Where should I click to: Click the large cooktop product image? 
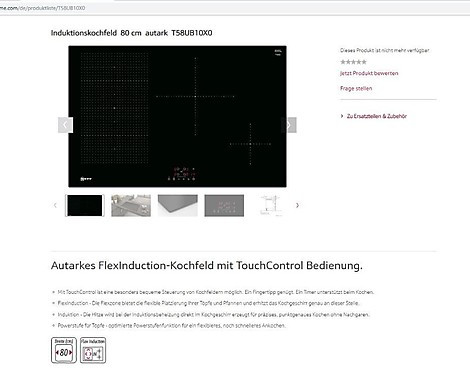[177, 116]
